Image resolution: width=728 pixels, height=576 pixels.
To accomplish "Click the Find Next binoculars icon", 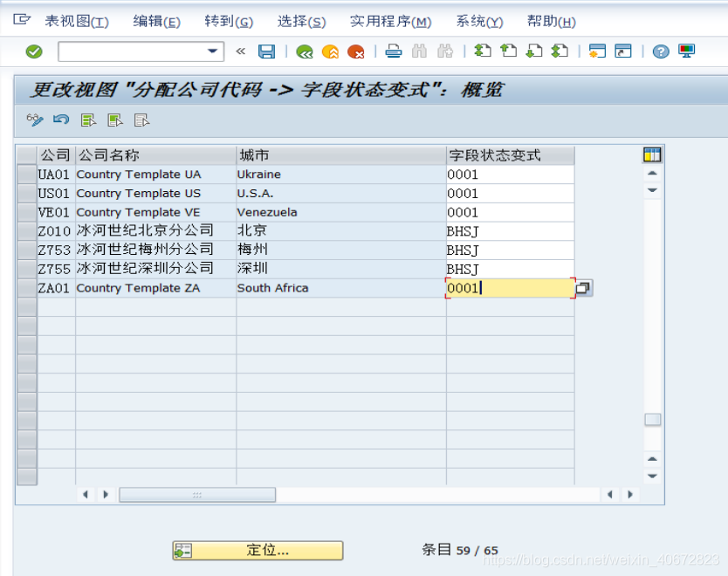I will 445,51.
